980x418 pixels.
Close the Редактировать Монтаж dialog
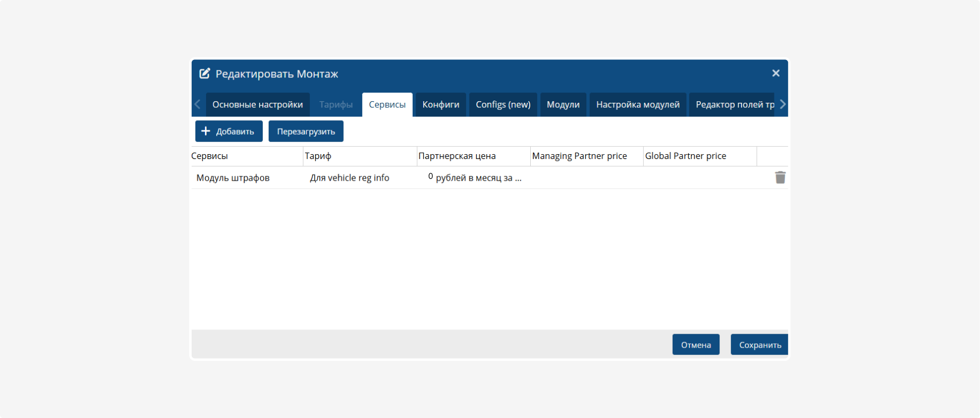(776, 73)
